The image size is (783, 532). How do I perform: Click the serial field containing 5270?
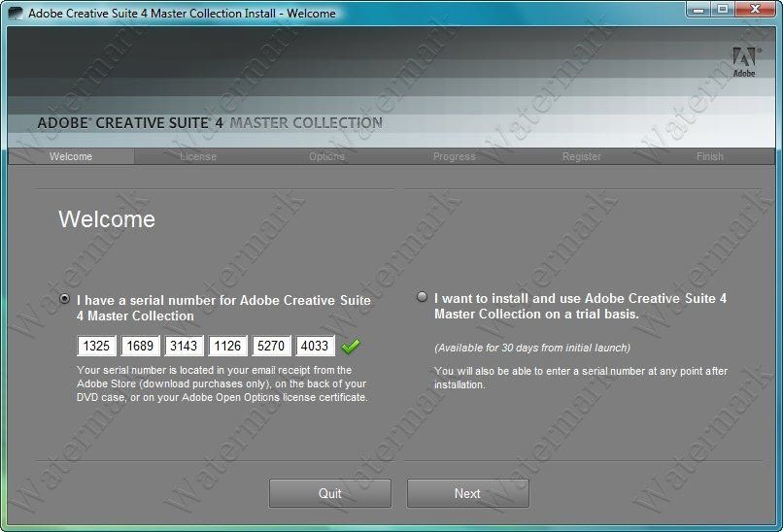click(272, 346)
